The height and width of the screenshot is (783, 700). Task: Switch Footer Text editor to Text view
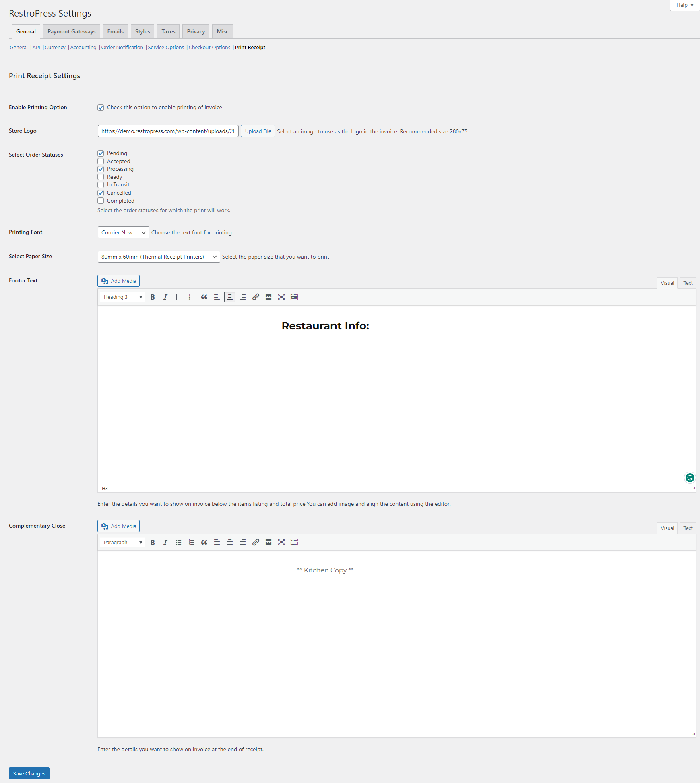(x=688, y=283)
